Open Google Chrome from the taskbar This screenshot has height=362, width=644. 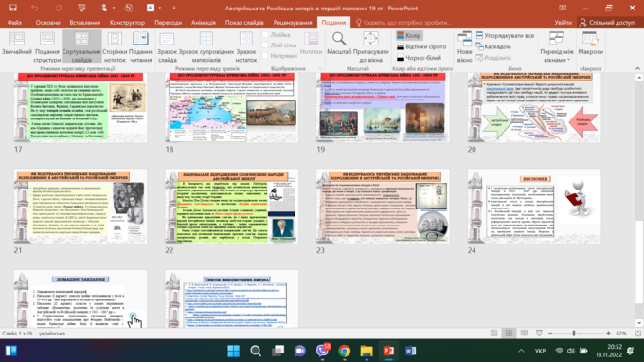(344, 351)
